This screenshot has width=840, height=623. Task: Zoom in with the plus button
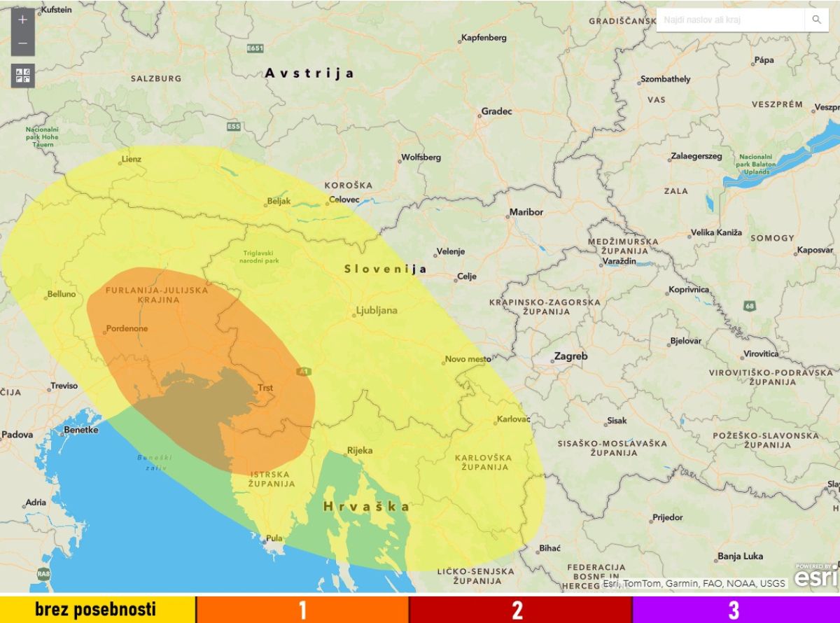coord(22,20)
